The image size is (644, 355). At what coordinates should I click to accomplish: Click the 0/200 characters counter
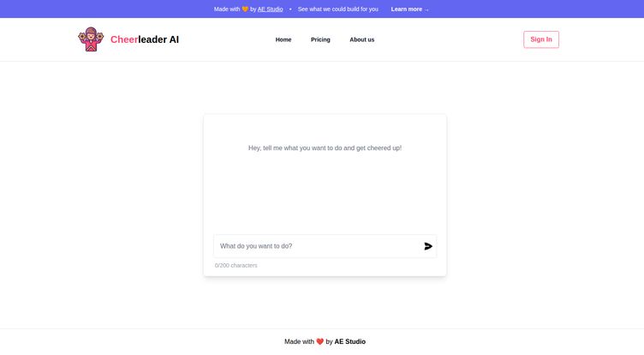tap(236, 266)
